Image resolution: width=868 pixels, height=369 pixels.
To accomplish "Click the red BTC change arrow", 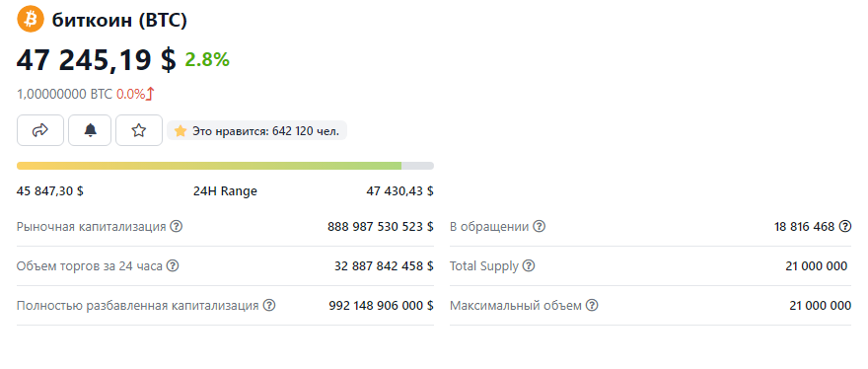I will 150,94.
